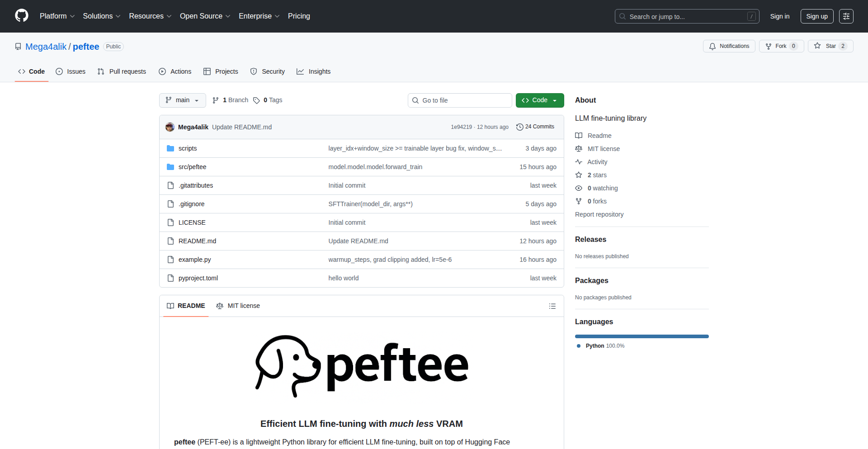The image size is (868, 449).
Task: Click the book icon beside Readme
Action: [579, 136]
